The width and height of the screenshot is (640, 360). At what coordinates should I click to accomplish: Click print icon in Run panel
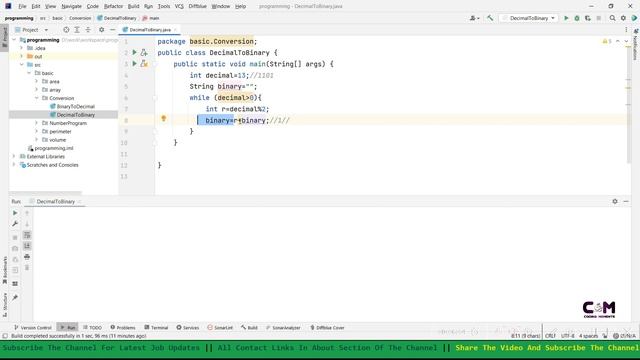pos(27,257)
